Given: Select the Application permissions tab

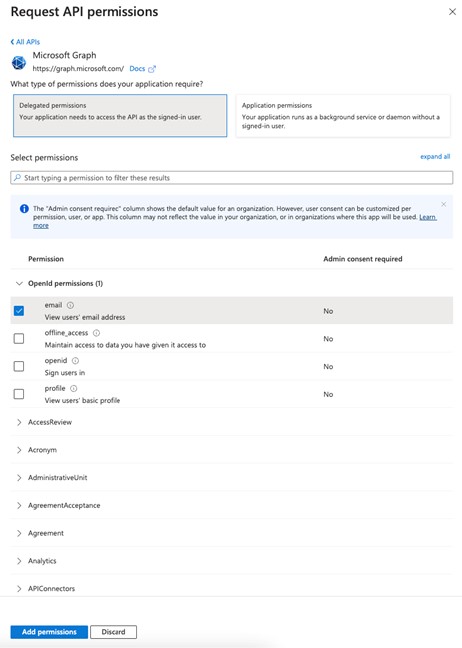Looking at the screenshot, I should tap(343, 116).
